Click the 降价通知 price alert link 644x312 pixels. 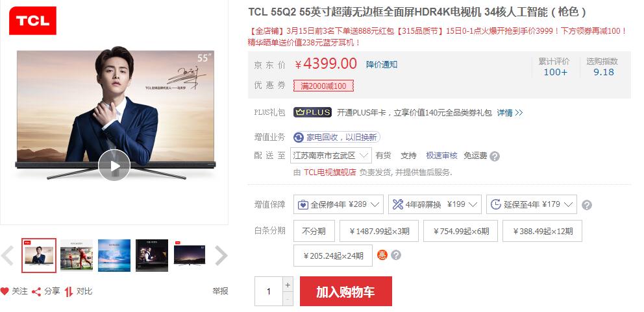(382, 64)
